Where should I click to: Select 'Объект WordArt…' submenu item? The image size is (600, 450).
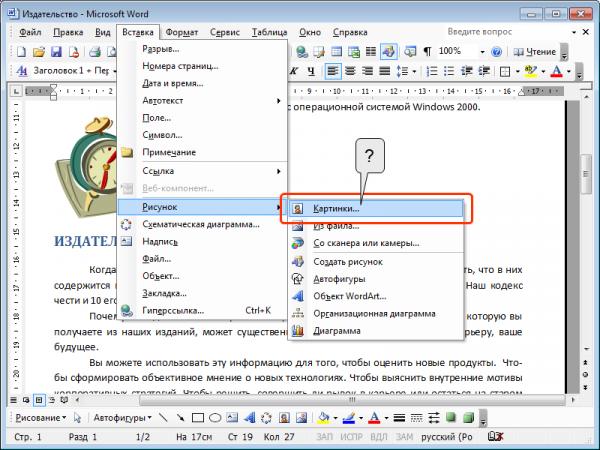pyautogui.click(x=376, y=296)
